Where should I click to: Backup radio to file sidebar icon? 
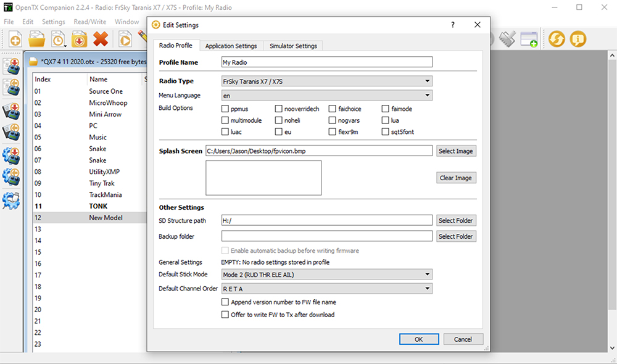(12, 132)
